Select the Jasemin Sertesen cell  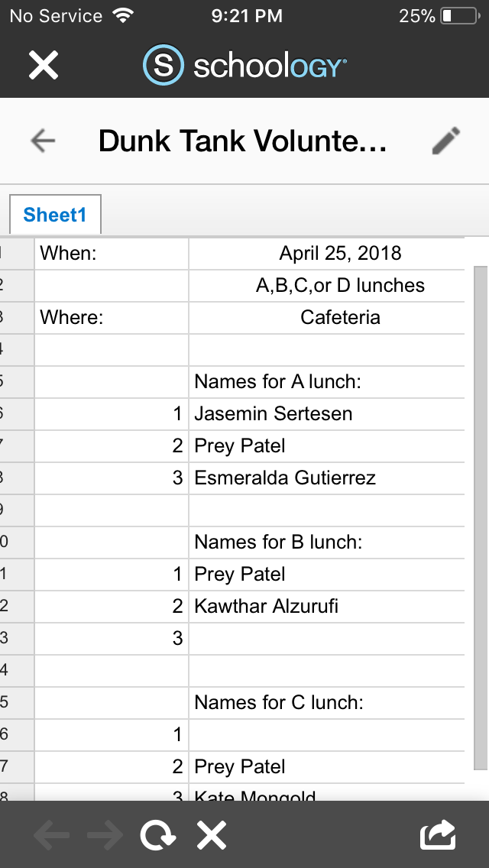[x=326, y=414]
